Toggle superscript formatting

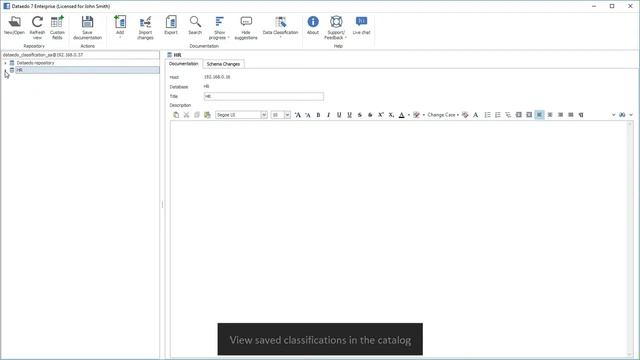[380, 115]
